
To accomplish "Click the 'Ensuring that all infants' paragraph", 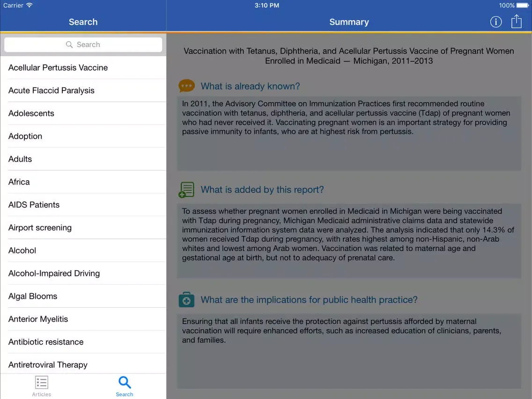I will click(x=341, y=331).
